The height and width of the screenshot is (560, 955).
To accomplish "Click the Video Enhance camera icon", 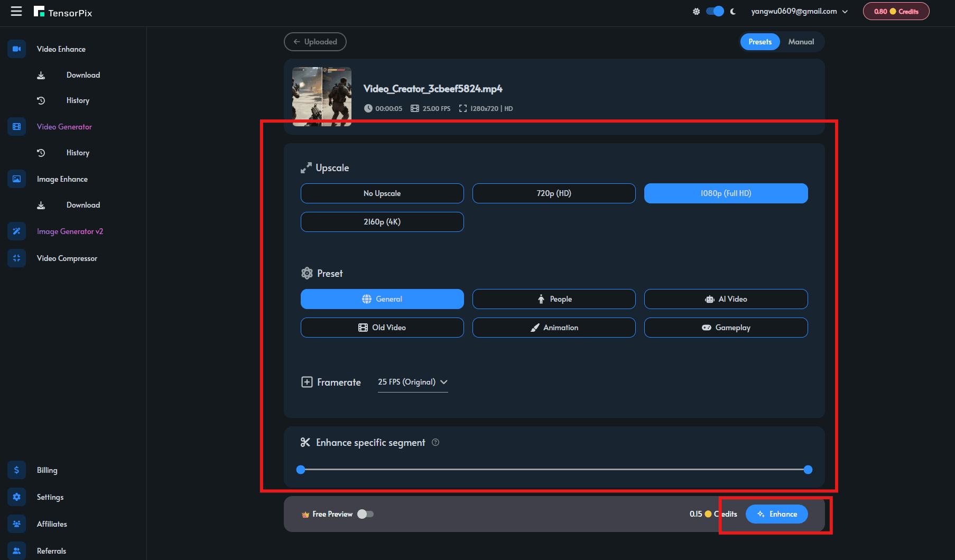I will 17,49.
